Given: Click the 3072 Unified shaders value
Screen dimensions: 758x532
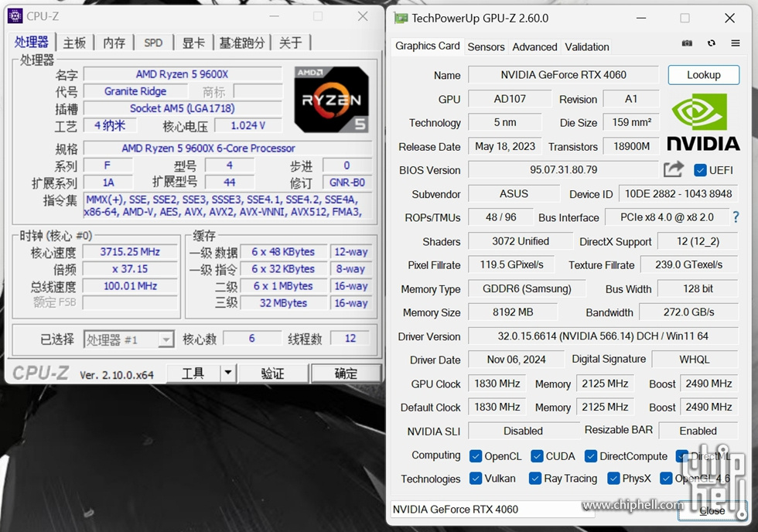Looking at the screenshot, I should (520, 241).
